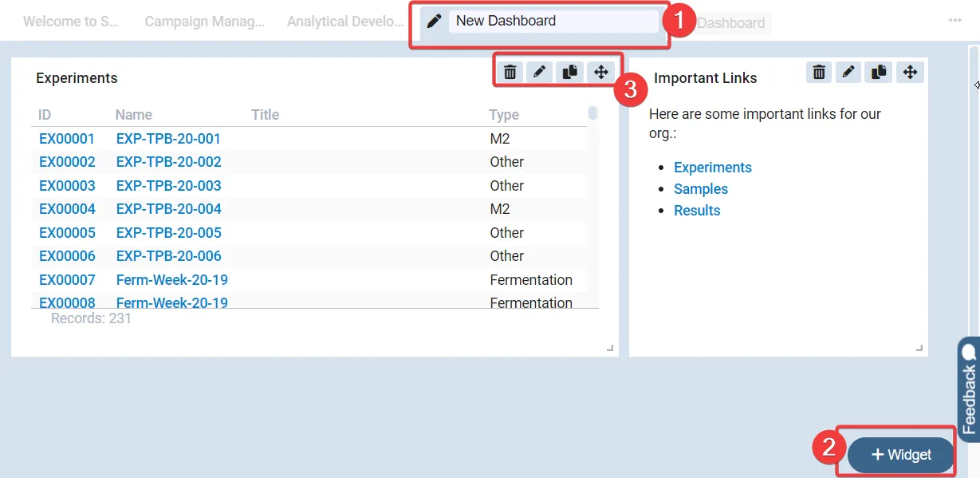
Task: Add a new widget with + Widget button
Action: pyautogui.click(x=900, y=455)
